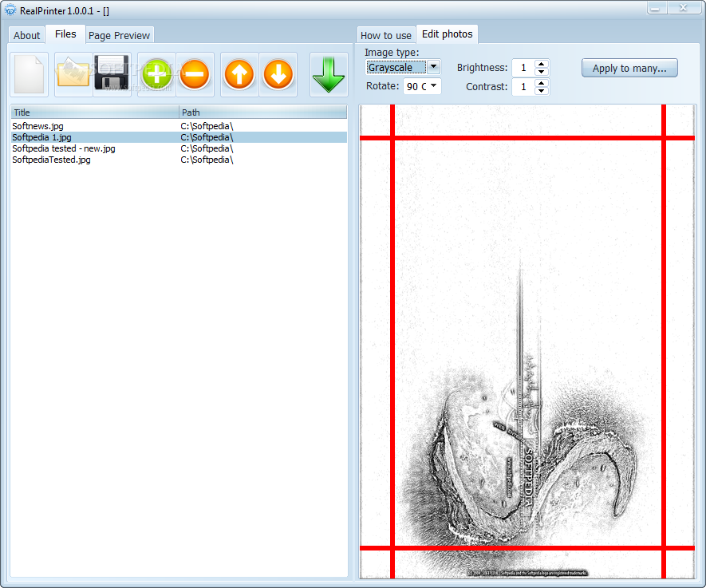The height and width of the screenshot is (588, 706).
Task: Sort files by the Title column header
Action: click(x=95, y=112)
